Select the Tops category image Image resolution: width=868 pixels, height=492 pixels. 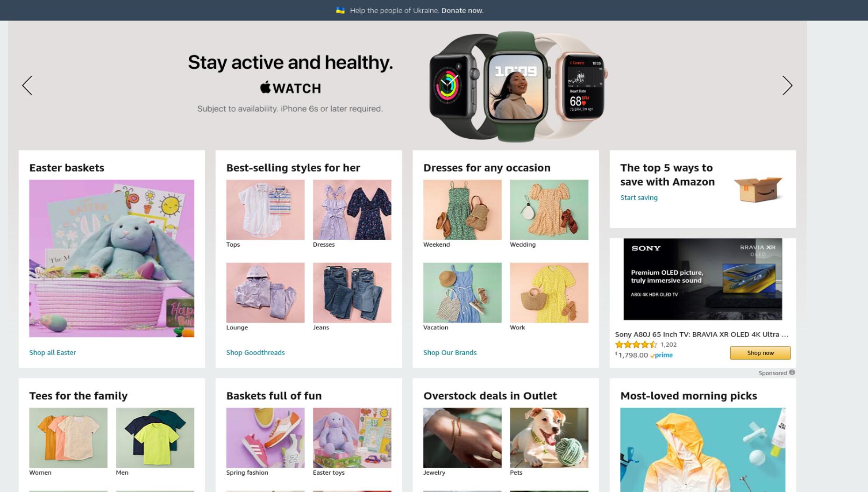[265, 210]
